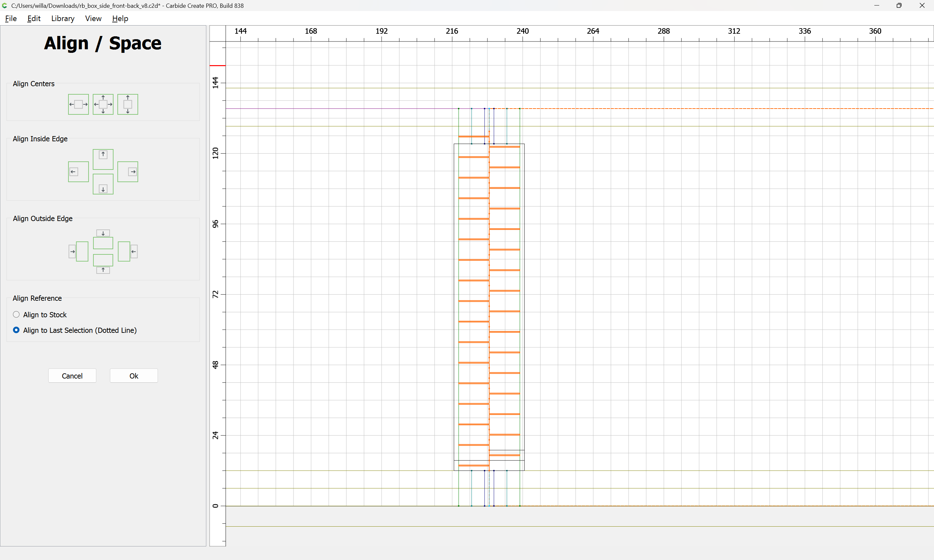Align to outside left edge
The height and width of the screenshot is (560, 934).
click(x=78, y=251)
